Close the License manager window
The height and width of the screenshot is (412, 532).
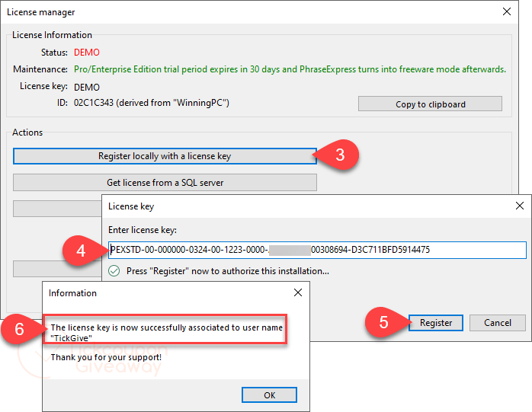(507, 12)
